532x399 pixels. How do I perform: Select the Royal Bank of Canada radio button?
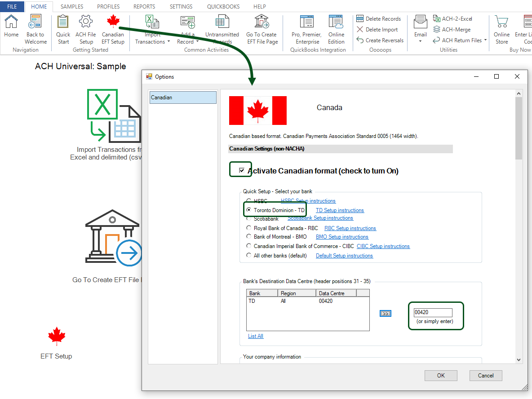tap(248, 228)
